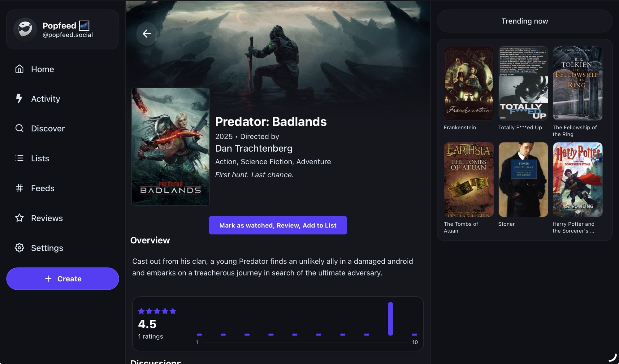The image size is (619, 364).
Task: Click the back arrow button
Action: point(147,33)
